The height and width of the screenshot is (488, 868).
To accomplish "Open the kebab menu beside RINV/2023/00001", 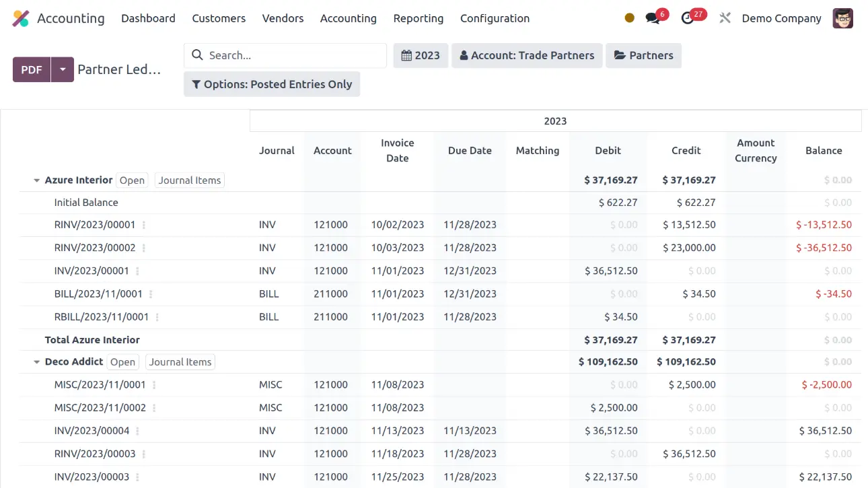I will (144, 225).
